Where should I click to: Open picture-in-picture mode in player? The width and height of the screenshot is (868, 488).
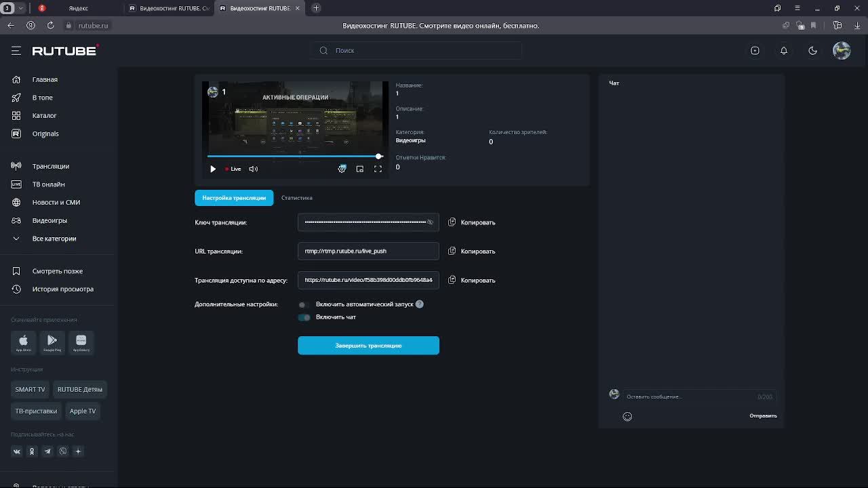click(x=360, y=169)
